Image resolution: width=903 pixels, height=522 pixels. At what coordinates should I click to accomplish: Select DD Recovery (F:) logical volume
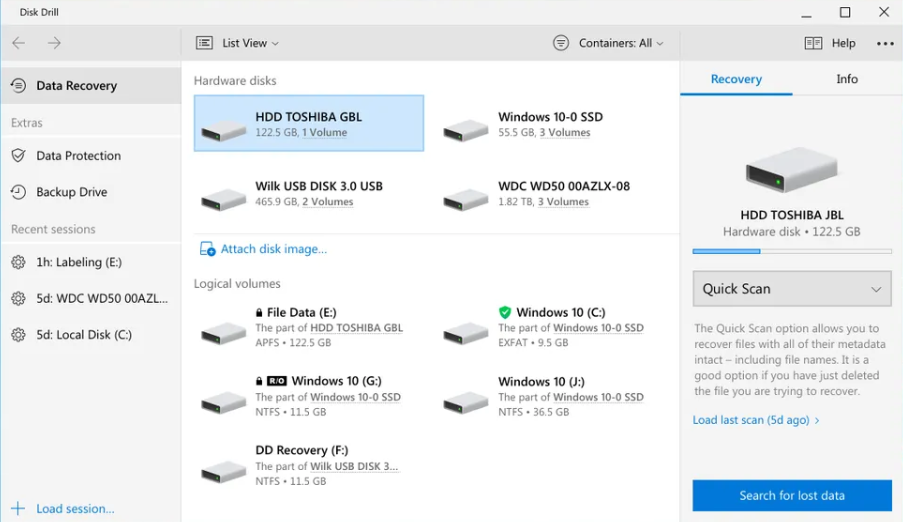309,466
